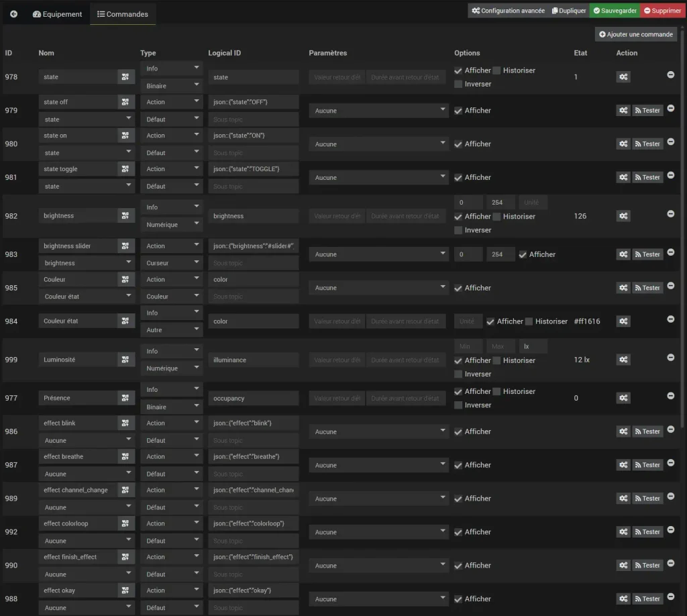Open icon picker for state command name
The width and height of the screenshot is (687, 616).
tap(125, 76)
